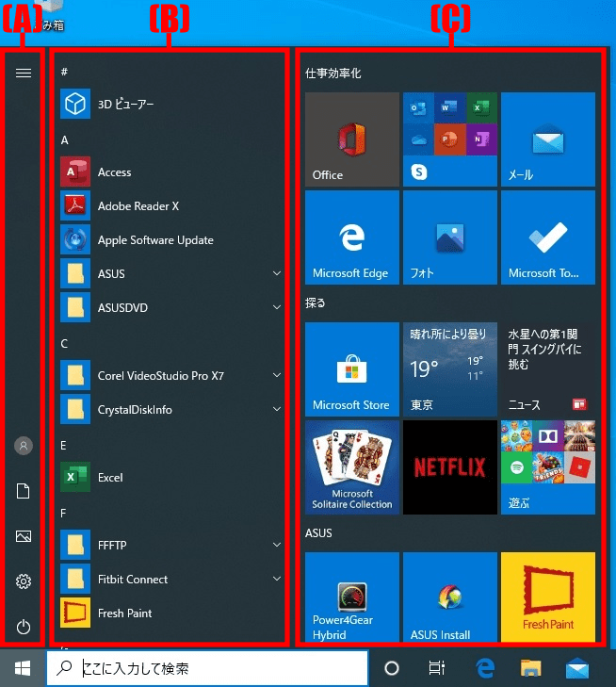Viewport: 616px width, 687px height.
Task: Click the PowerPoint icon in Office tile group
Action: [450, 139]
